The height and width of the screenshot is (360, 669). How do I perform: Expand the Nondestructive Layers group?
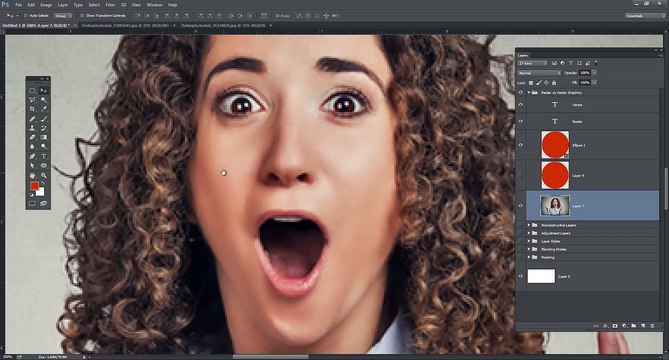point(529,225)
